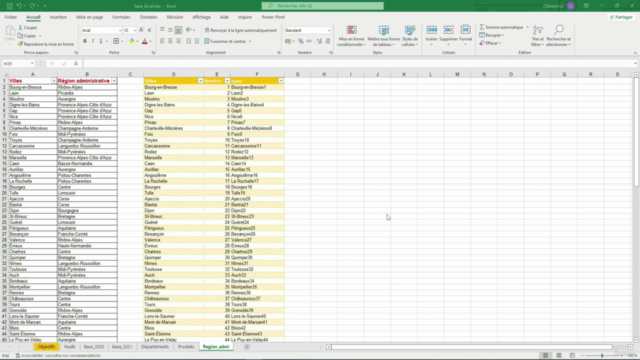The height and width of the screenshot is (360, 640).
Task: Open the Effacer clear menu
Action: click(x=490, y=43)
